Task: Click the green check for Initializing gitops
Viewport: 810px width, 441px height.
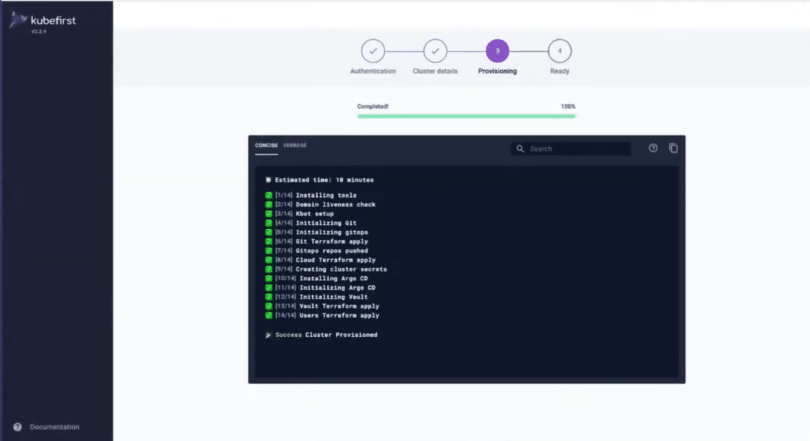Action: pos(269,232)
